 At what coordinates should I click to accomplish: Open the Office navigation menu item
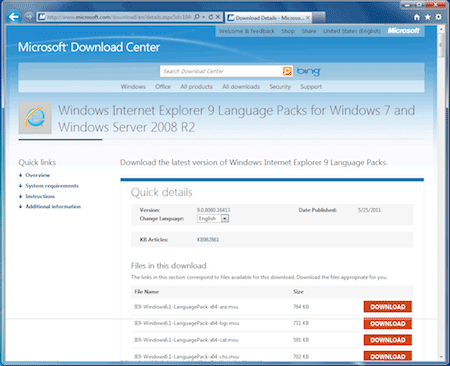163,87
